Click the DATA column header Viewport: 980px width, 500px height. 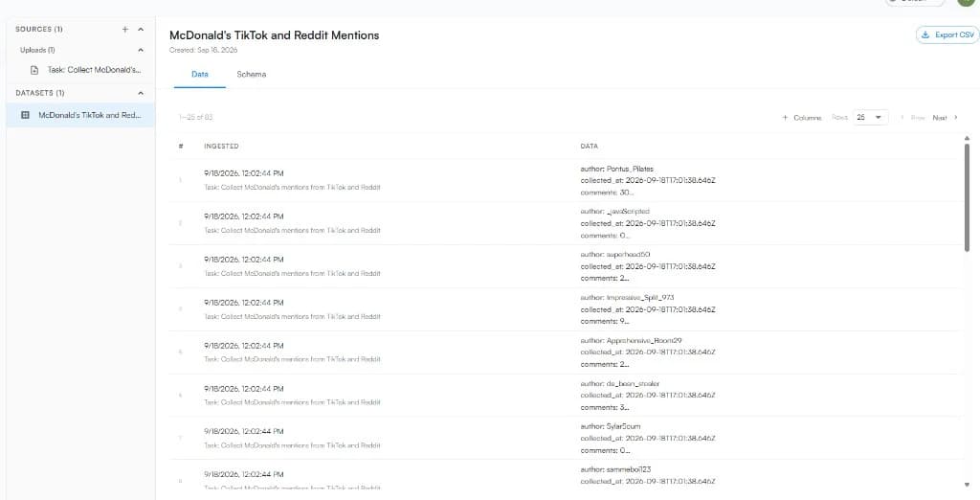click(x=589, y=146)
